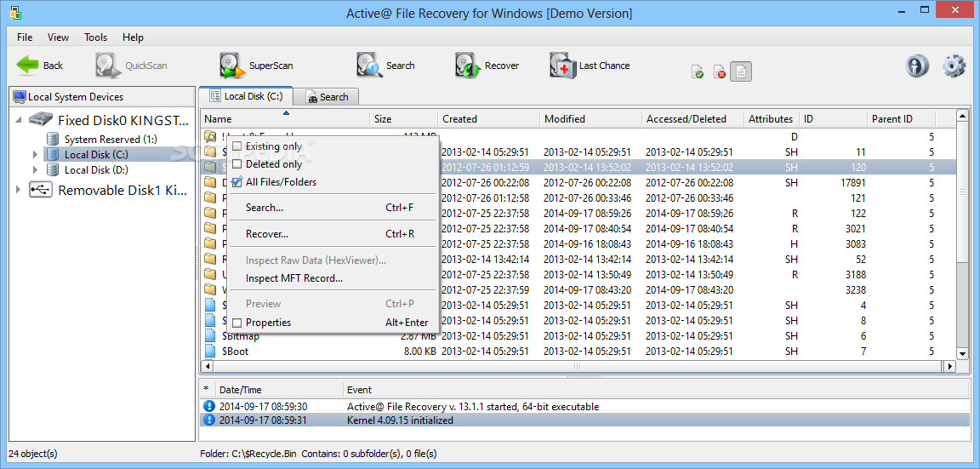Click info icon of the Kernel initialized entry
Image resolution: width=980 pixels, height=469 pixels.
[209, 420]
